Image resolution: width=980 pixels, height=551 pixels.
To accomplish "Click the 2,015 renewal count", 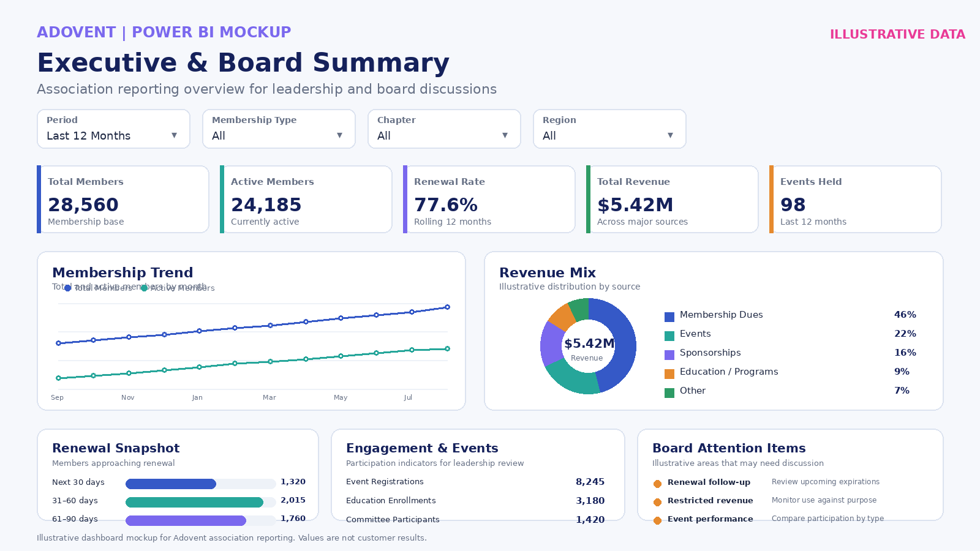I will coord(293,500).
